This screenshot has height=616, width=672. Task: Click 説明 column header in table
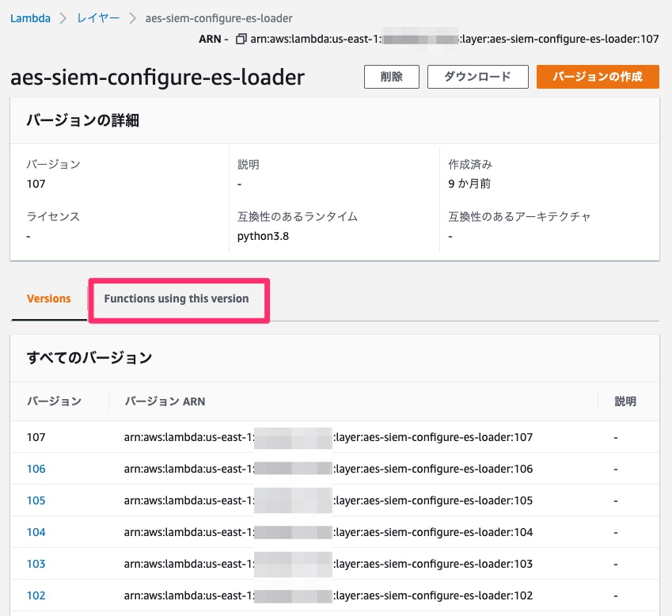[625, 401]
